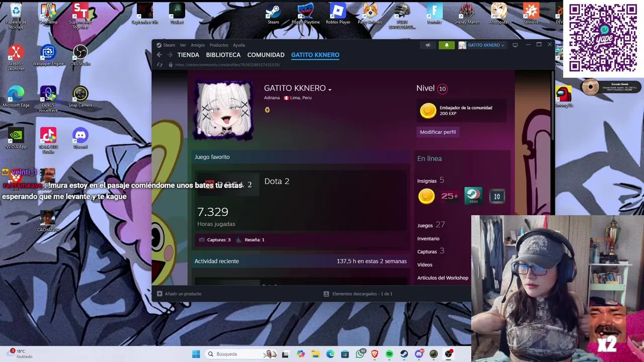Open the Party Animals desktop icon
Viewport: 644px width, 362px height.
click(x=370, y=14)
